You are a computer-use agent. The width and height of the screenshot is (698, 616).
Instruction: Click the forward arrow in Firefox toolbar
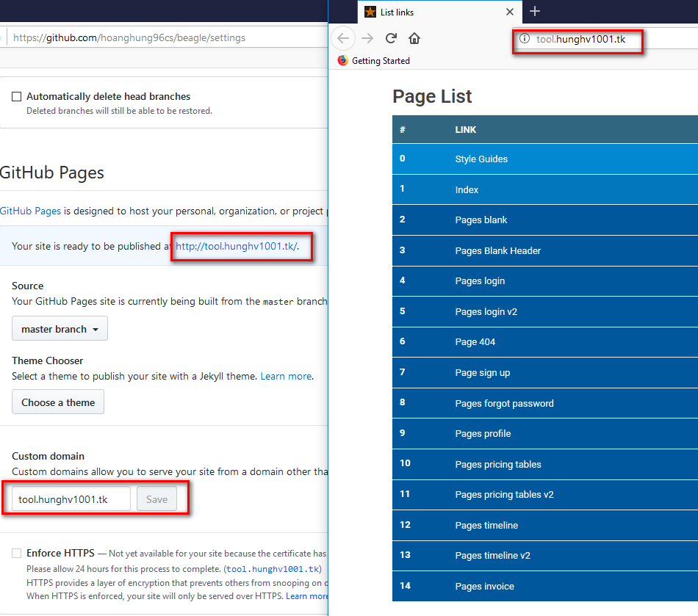(367, 38)
